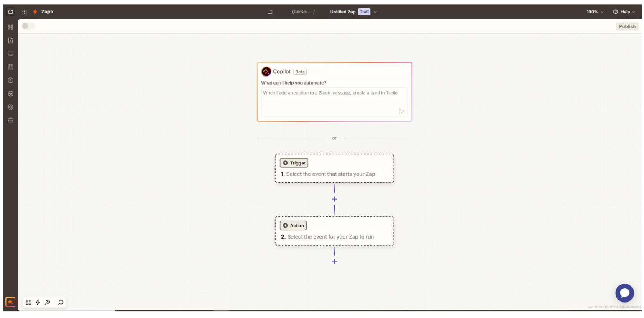Image resolution: width=644 pixels, height=318 pixels.
Task: Open the stacked versions sidebar icon
Action: coord(10,120)
